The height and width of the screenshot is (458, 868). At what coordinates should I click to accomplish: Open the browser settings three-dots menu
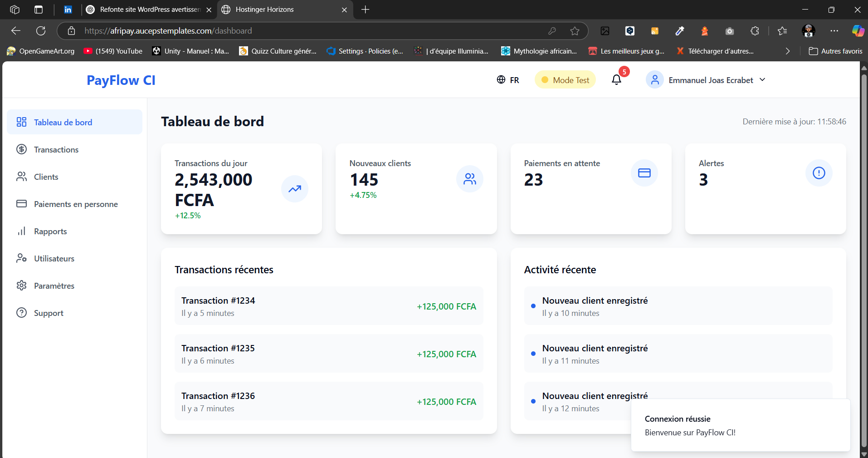pos(834,31)
